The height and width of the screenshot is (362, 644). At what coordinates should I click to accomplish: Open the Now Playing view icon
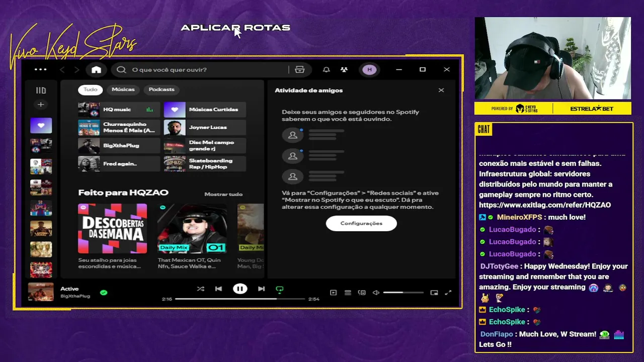(333, 293)
